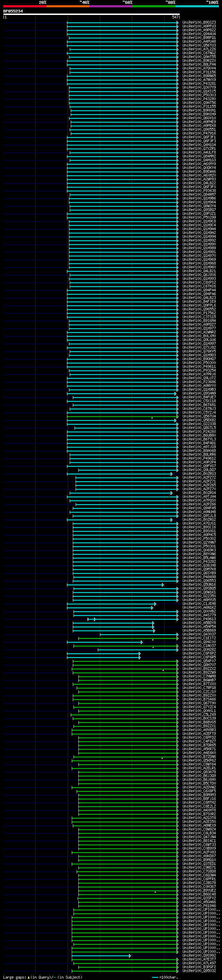Click the short cyan alignment bar for UniRef100_C6F6P2
Image resolution: width=222 pixels, height=980 pixels.
pyautogui.click(x=104, y=653)
